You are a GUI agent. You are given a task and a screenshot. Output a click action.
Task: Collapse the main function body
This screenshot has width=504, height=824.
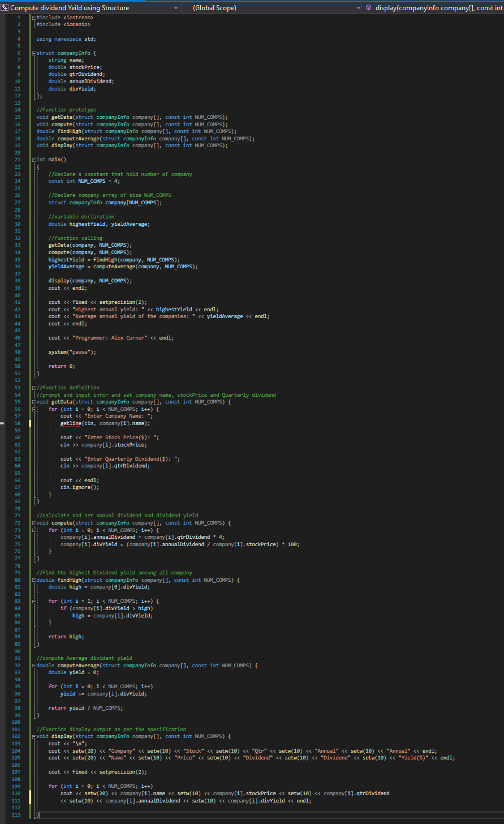pos(33,159)
